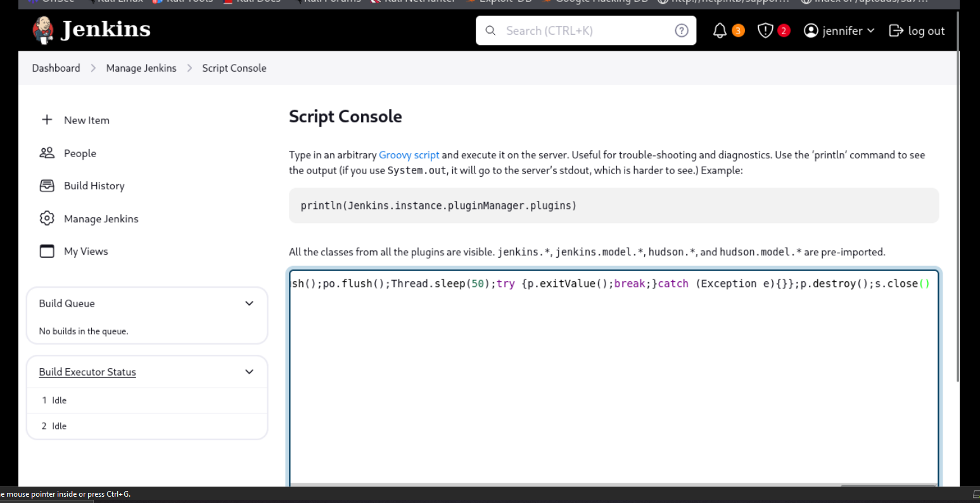Viewport: 980px width, 503px height.
Task: Open the Build Executor Status link
Action: [x=87, y=372]
